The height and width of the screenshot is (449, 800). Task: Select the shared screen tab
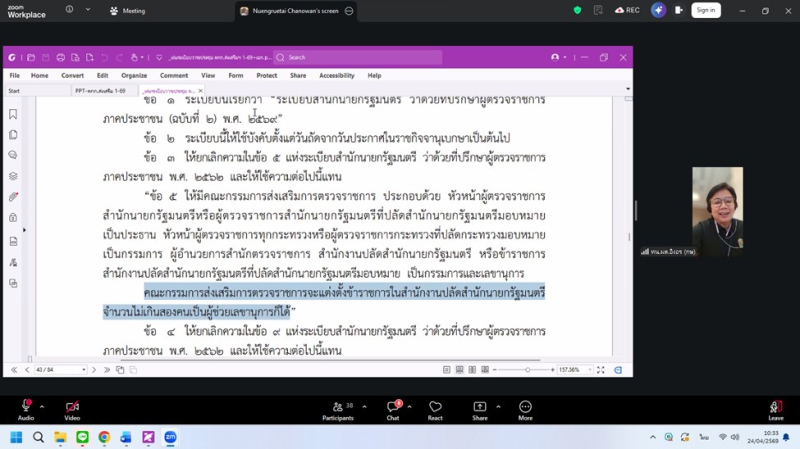click(x=295, y=11)
